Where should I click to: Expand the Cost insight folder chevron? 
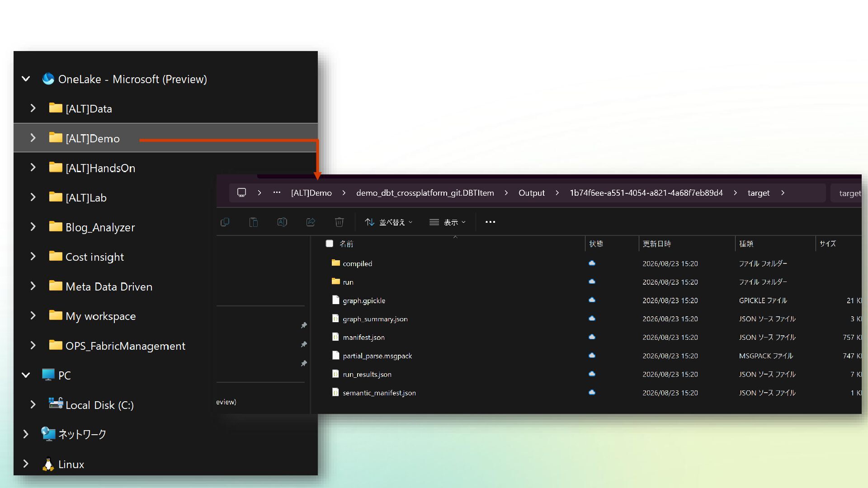tap(33, 256)
